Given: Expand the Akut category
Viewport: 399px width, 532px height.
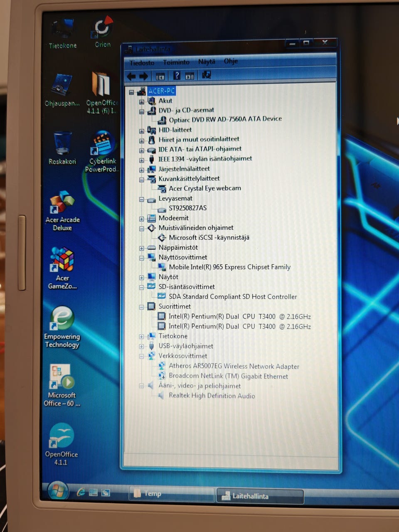Looking at the screenshot, I should click(x=142, y=101).
